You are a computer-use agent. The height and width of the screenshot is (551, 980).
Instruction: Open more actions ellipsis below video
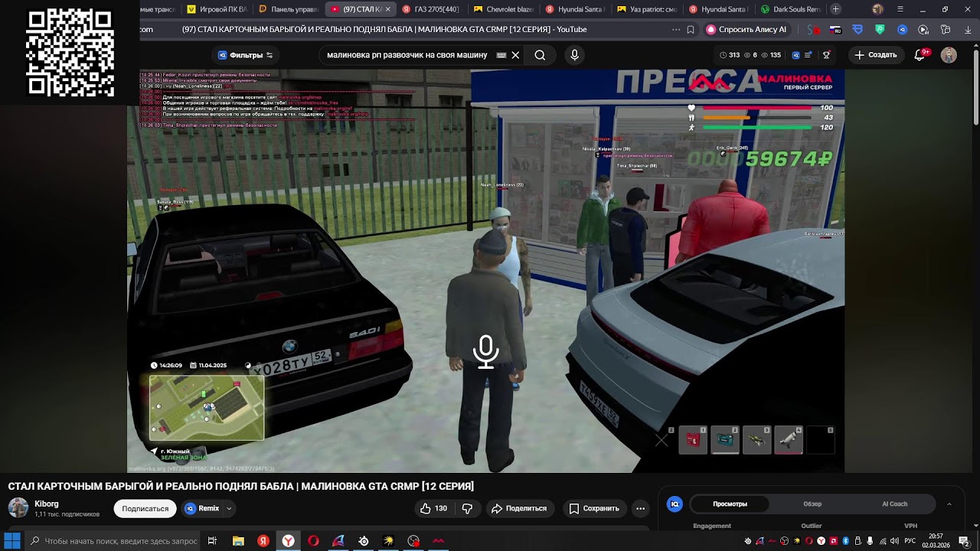click(x=641, y=508)
